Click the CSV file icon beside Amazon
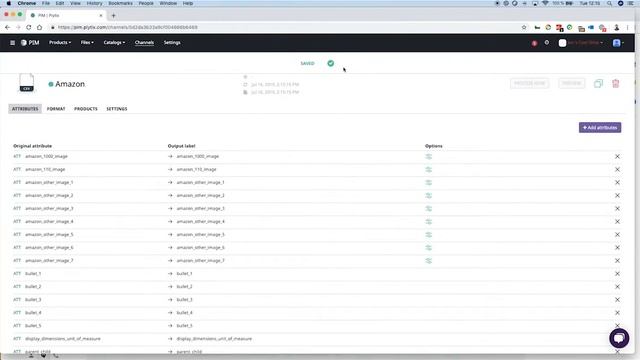The image size is (640, 360). 27,83
